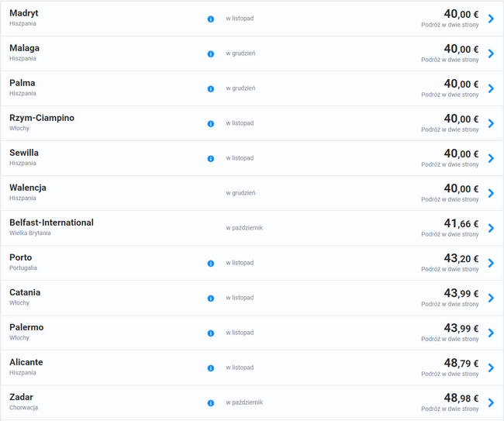Click the info icon beside Catania
504x421 pixels.
click(211, 298)
